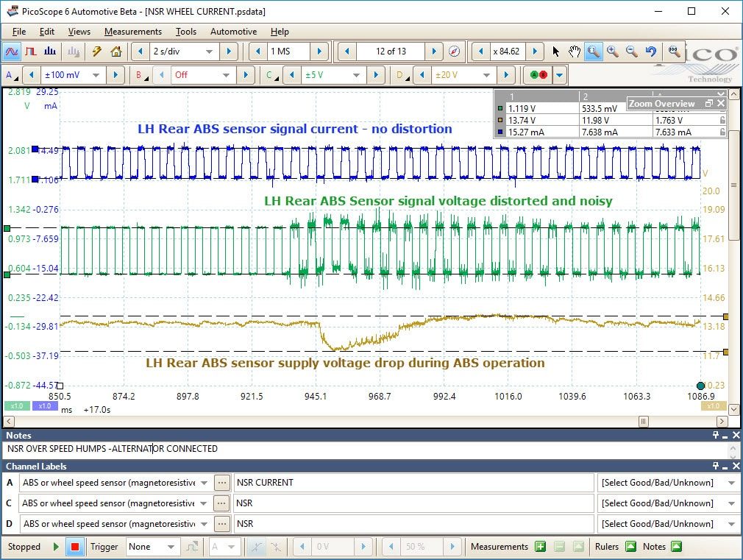Image resolution: width=743 pixels, height=560 pixels.
Task: Select the zoom-in magnifier tool
Action: pyautogui.click(x=612, y=52)
